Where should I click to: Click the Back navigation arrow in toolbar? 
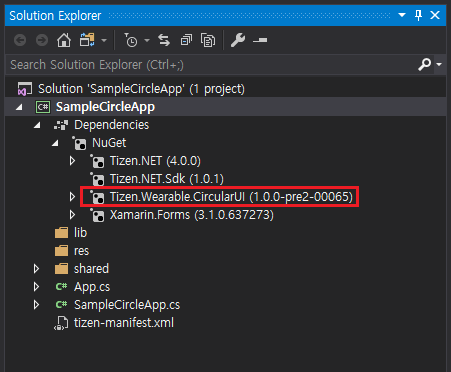20,41
